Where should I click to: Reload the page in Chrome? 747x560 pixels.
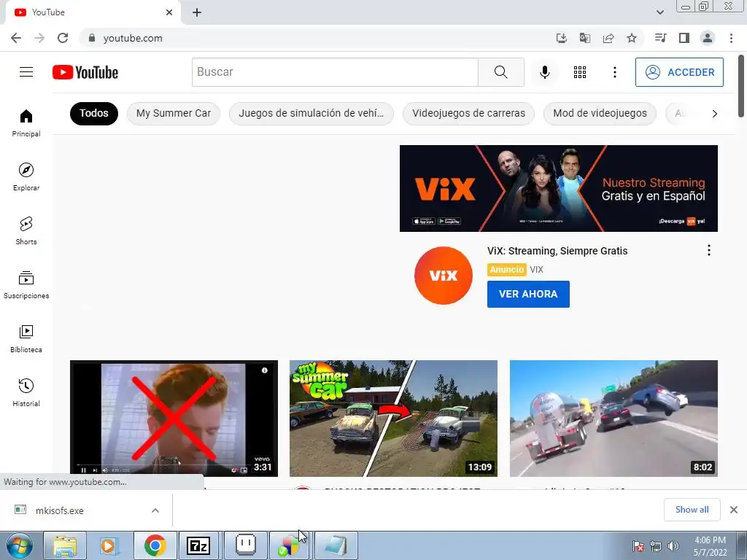coord(63,38)
